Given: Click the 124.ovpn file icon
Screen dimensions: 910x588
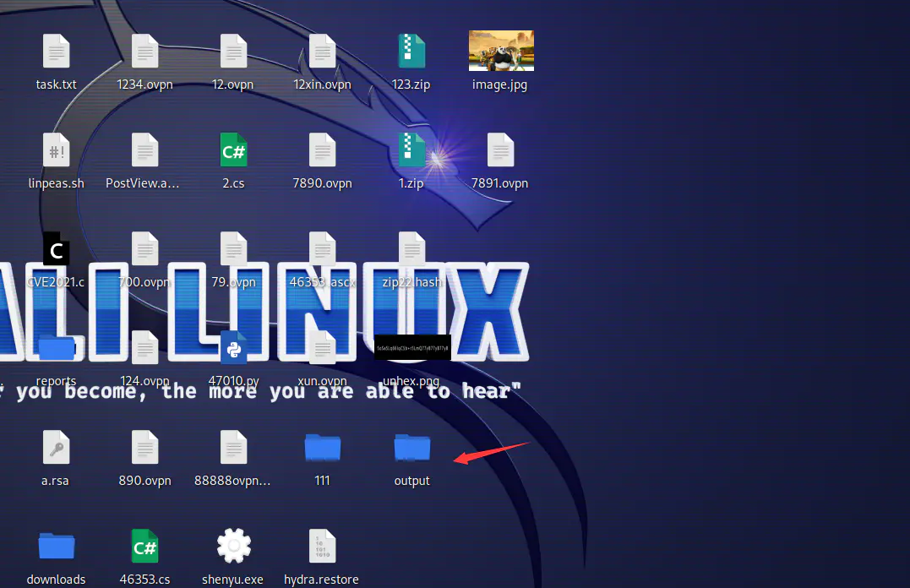Looking at the screenshot, I should 145,348.
